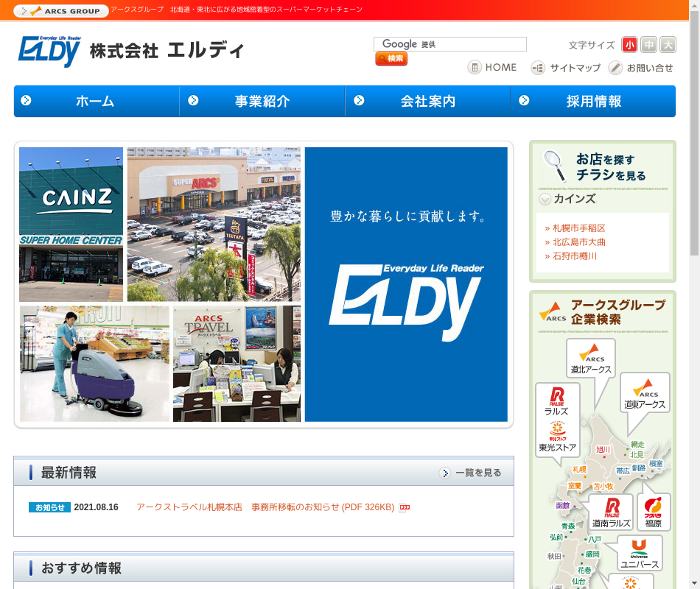
Task: Click the pencil contact icon
Action: [615, 68]
